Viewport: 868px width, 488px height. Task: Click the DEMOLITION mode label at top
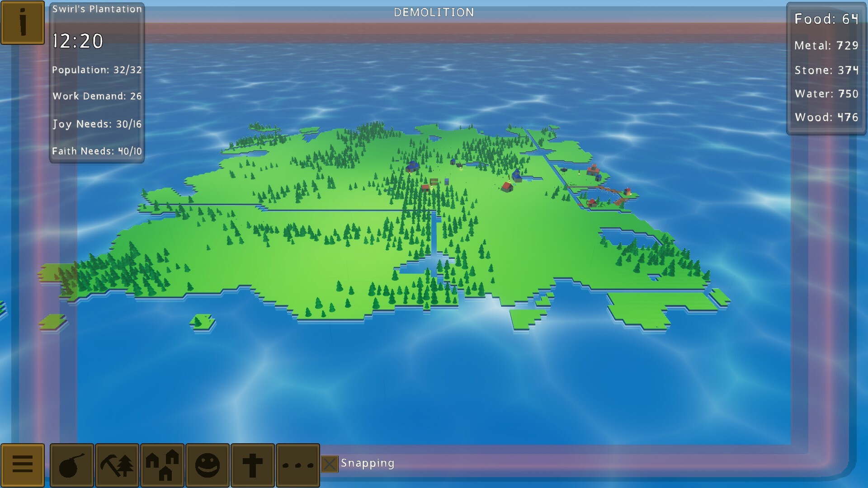[x=434, y=12]
